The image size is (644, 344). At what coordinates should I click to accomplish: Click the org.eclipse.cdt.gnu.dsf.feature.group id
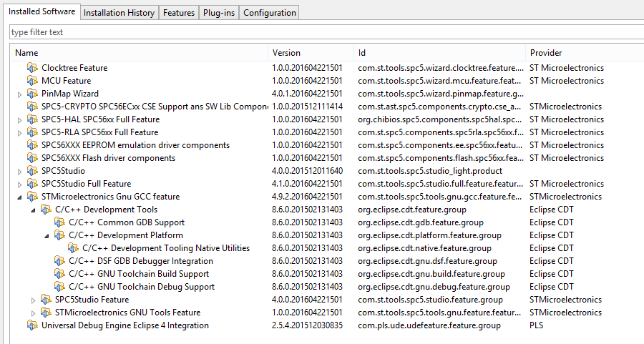(428, 260)
